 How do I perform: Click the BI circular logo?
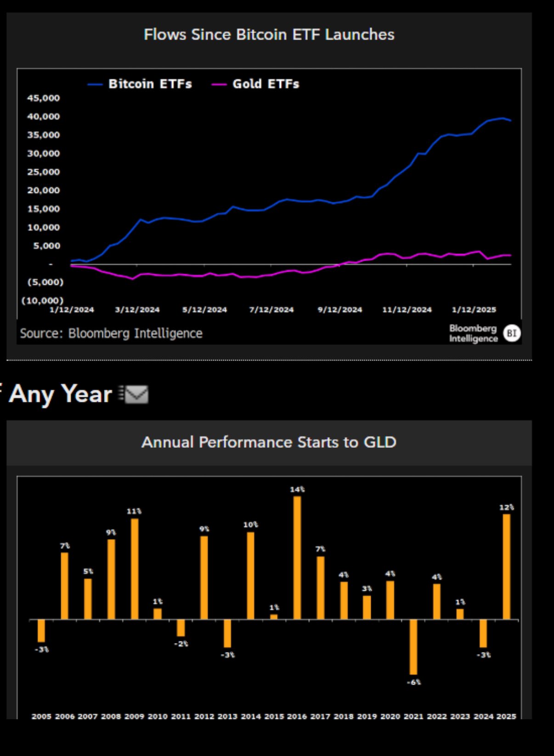(x=512, y=333)
